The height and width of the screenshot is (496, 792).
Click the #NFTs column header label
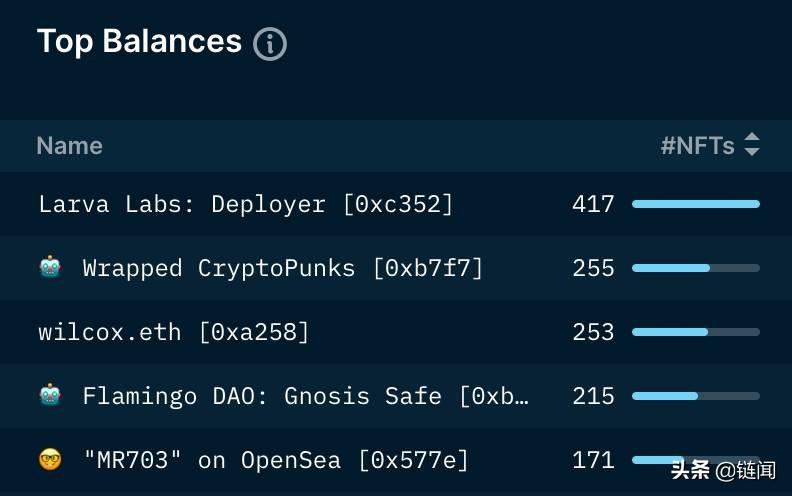pos(697,145)
